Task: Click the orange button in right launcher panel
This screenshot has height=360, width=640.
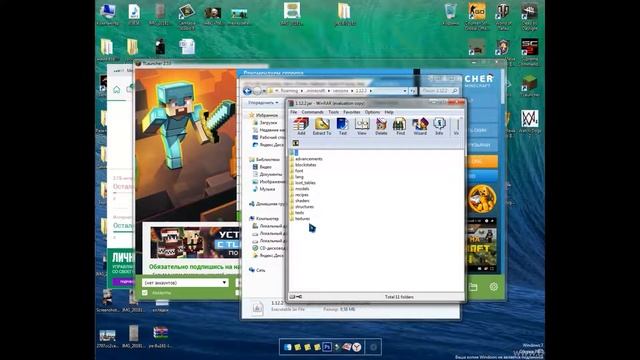Action: (482, 161)
